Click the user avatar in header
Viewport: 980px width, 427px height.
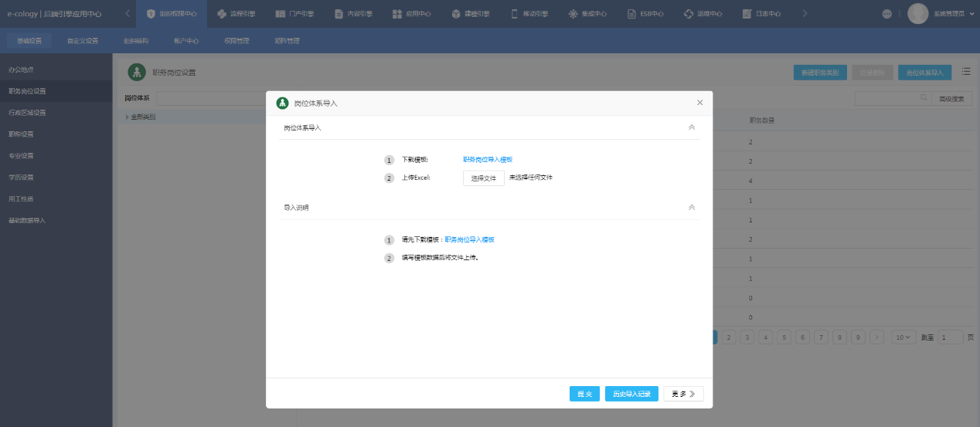pyautogui.click(x=917, y=14)
